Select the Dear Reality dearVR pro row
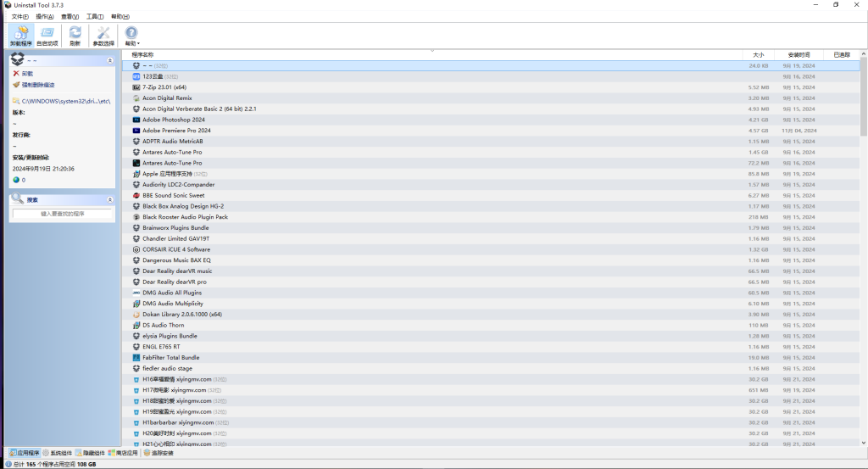 (x=491, y=282)
